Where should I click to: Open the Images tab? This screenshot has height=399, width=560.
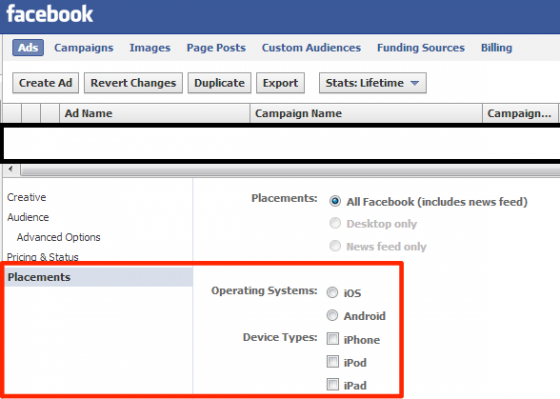(150, 48)
